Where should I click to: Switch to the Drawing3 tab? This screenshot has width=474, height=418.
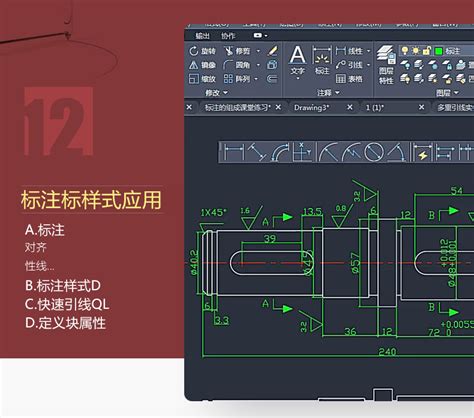point(311,107)
